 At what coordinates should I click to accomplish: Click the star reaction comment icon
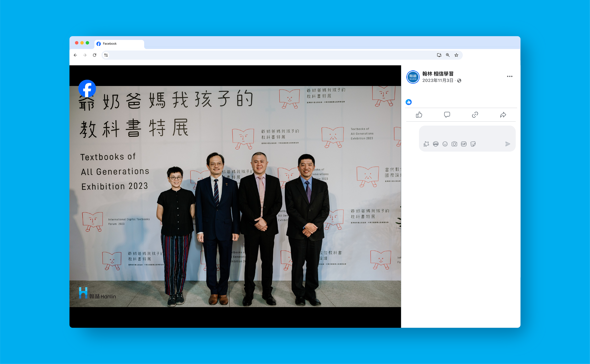[426, 144]
